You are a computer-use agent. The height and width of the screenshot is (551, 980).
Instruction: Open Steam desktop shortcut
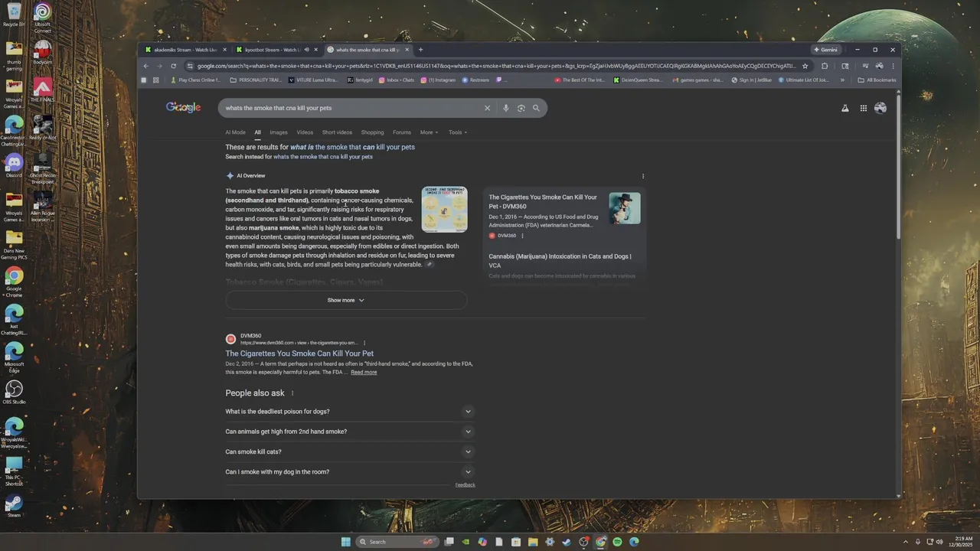(14, 506)
